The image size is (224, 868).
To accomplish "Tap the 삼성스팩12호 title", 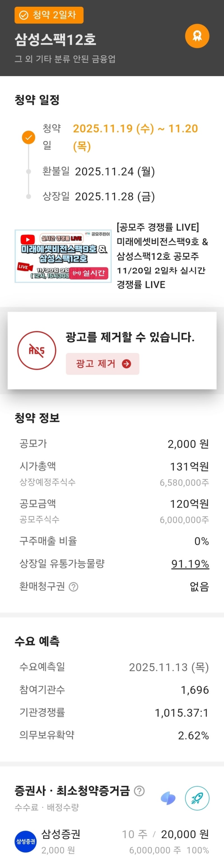I will (55, 40).
